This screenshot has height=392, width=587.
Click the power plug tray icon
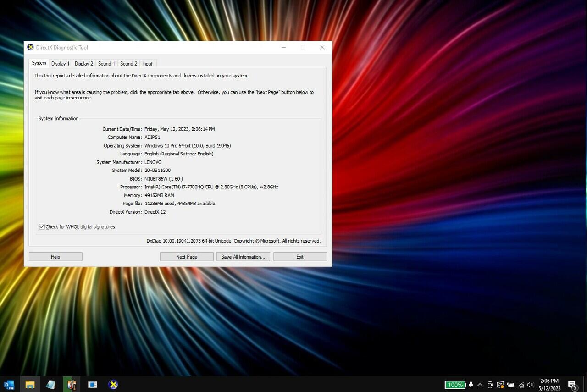pos(471,385)
